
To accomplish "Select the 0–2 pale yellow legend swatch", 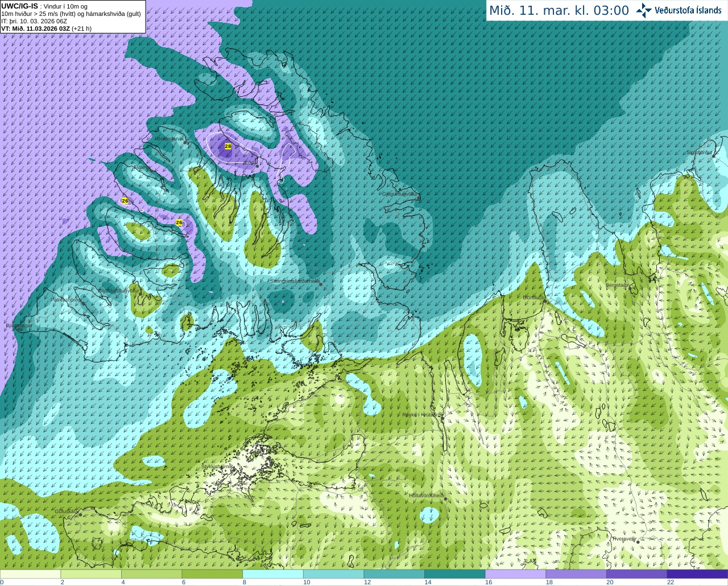I will point(30,574).
